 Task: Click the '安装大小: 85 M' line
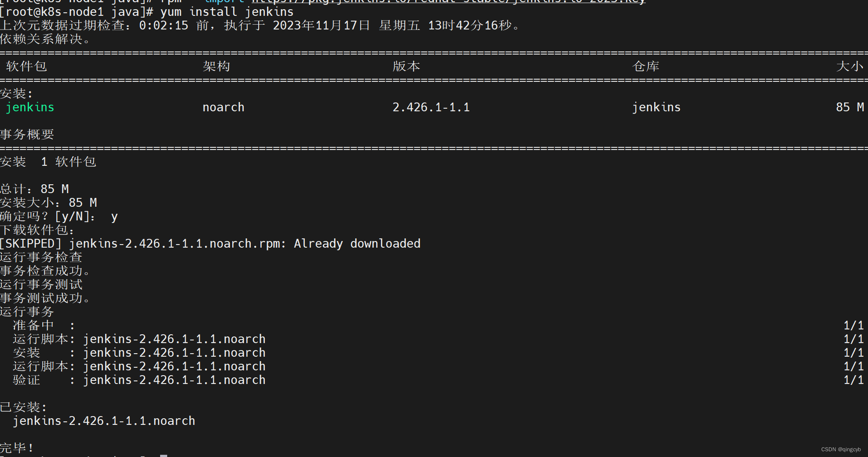pos(48,203)
